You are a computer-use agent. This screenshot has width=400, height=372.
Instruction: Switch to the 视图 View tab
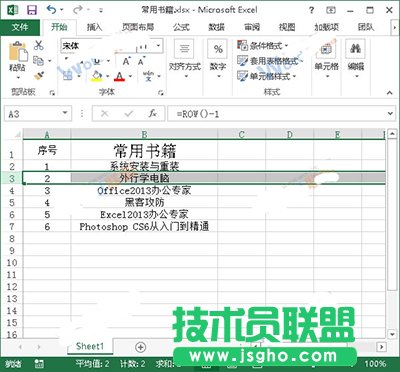tap(287, 27)
